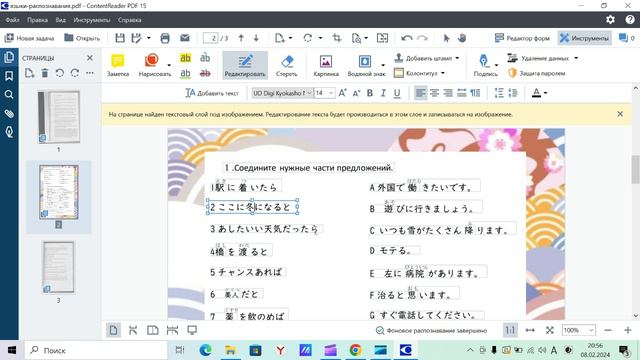Toggle the Редактировать edit mode
The width and height of the screenshot is (640, 360).
245,65
